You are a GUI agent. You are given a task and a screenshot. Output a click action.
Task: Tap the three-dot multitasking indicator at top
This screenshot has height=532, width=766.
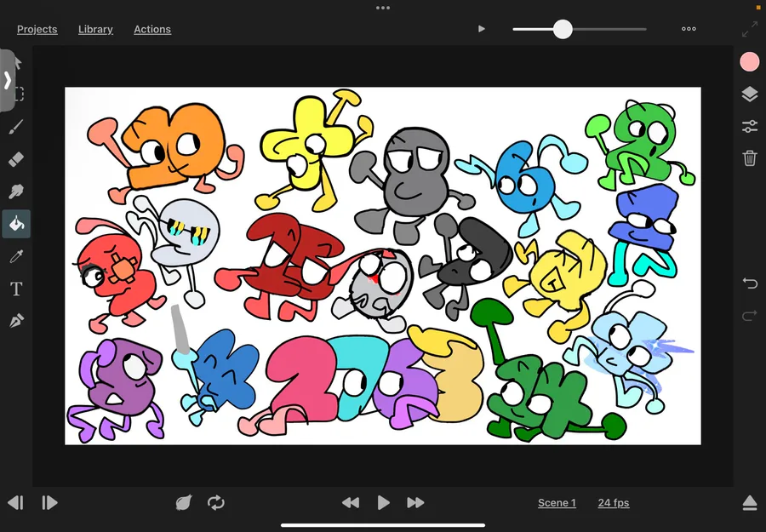(x=383, y=8)
